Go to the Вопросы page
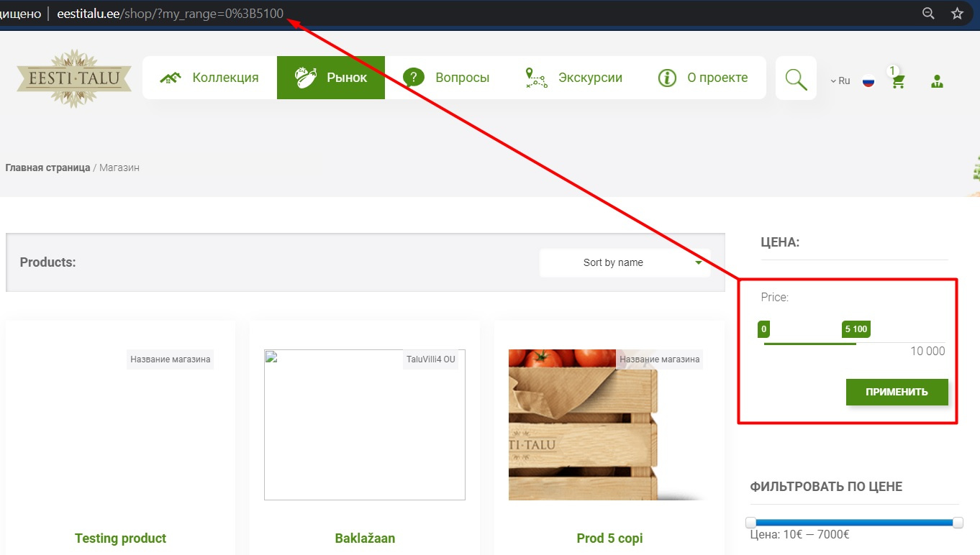The height and width of the screenshot is (555, 980). (x=446, y=78)
